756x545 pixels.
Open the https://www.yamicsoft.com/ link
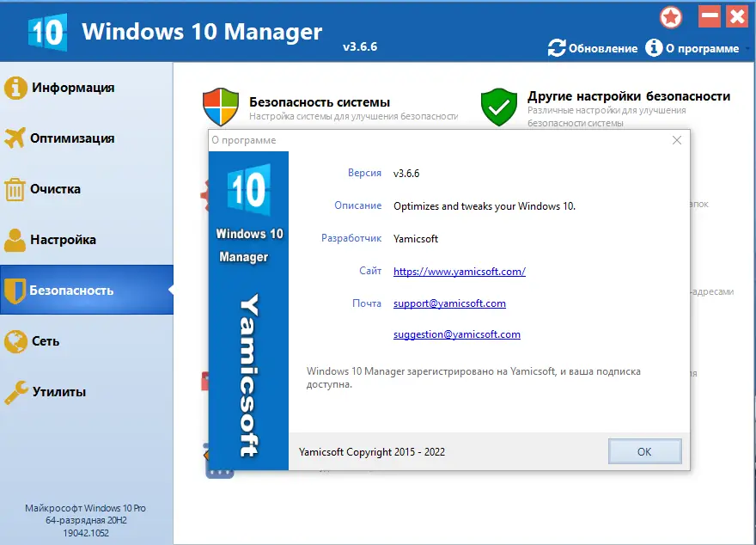460,271
